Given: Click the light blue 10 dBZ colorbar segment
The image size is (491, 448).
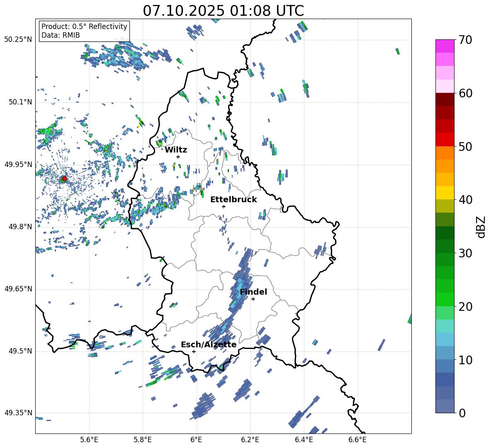Looking at the screenshot, I should 445,353.
